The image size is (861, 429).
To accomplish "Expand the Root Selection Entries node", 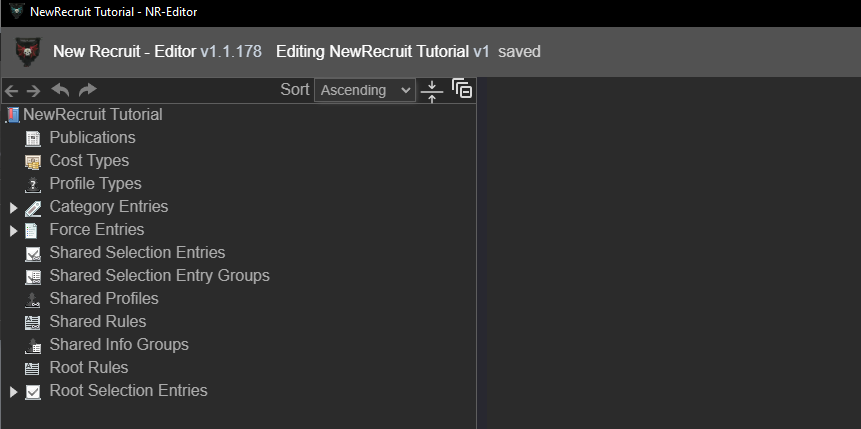I will coord(14,392).
